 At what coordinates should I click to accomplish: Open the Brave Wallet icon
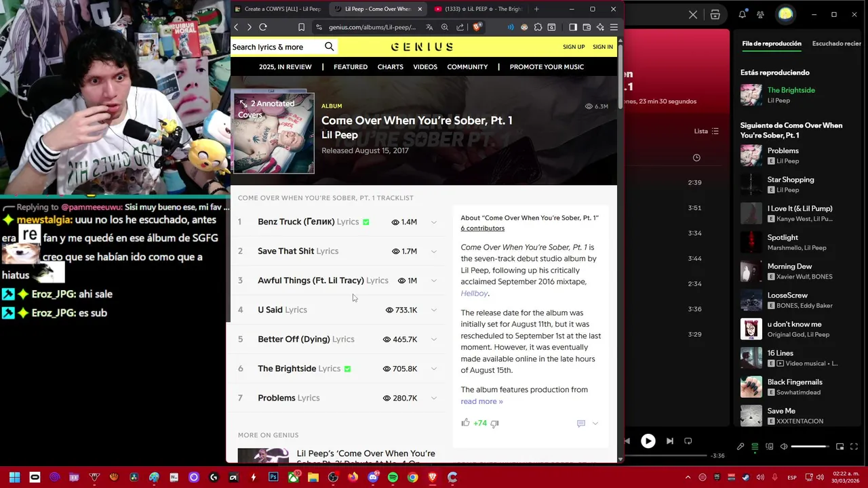pyautogui.click(x=587, y=27)
